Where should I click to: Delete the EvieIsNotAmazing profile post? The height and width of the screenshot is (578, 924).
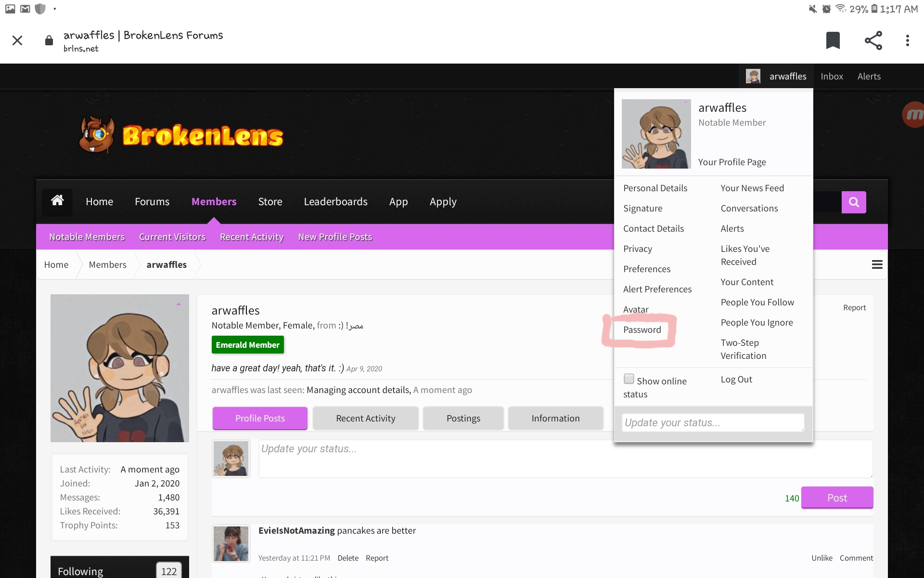(347, 558)
